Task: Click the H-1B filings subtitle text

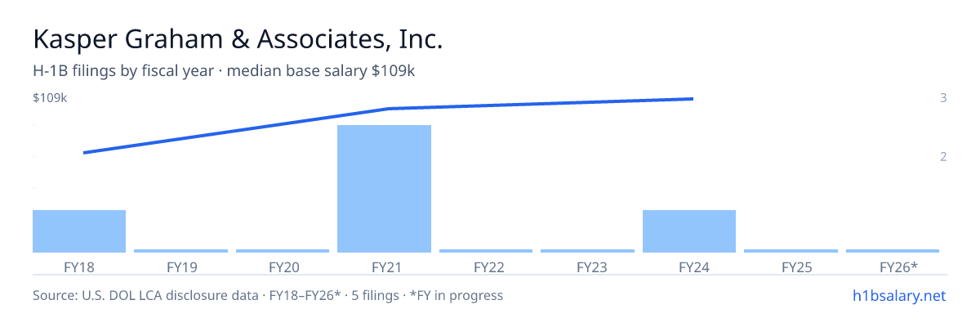Action: [x=224, y=71]
